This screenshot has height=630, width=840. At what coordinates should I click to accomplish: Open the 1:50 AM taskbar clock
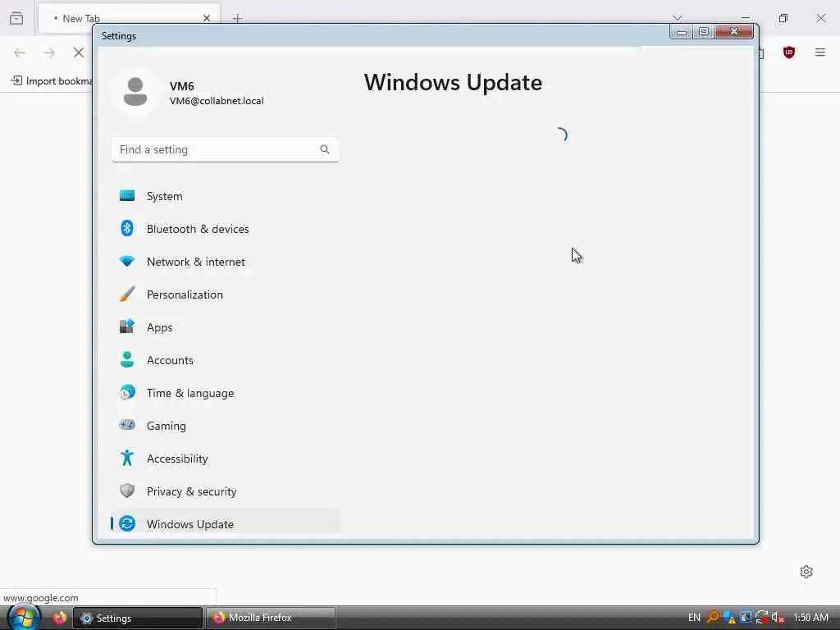pos(810,618)
